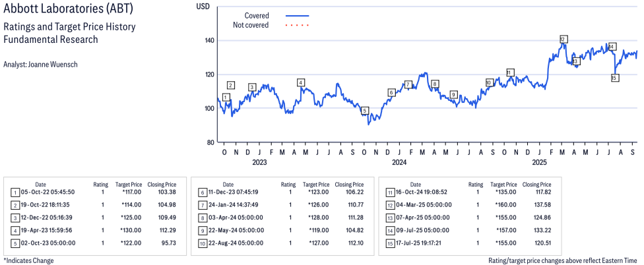Screen dimensions: 644x265
Task: Click the date 11-Dec-23 07:45:19
Action: point(235,192)
